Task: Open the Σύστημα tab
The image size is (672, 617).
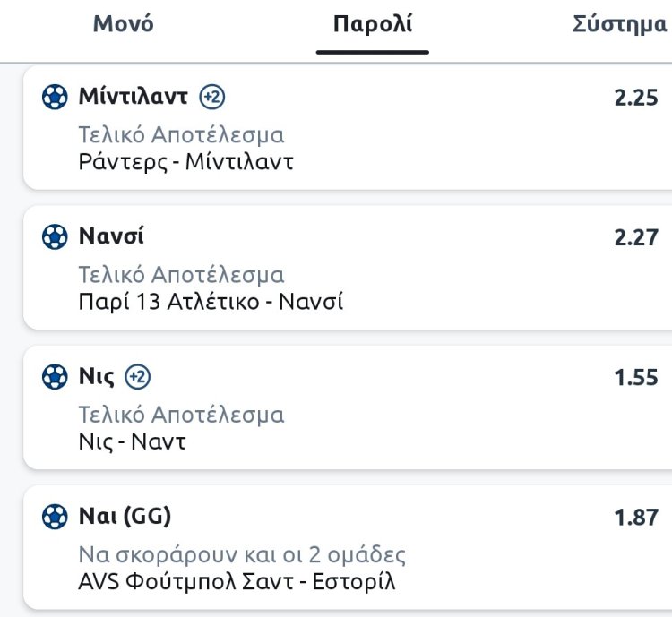Action: tap(619, 24)
